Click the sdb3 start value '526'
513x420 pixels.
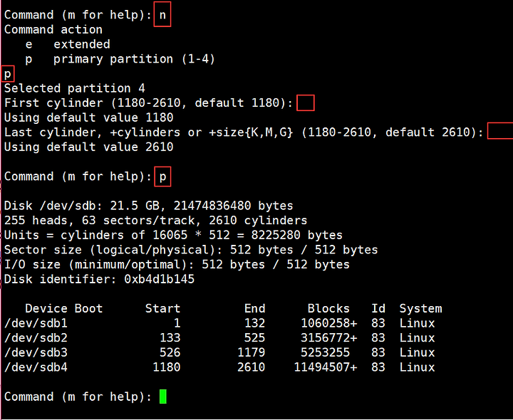click(170, 352)
